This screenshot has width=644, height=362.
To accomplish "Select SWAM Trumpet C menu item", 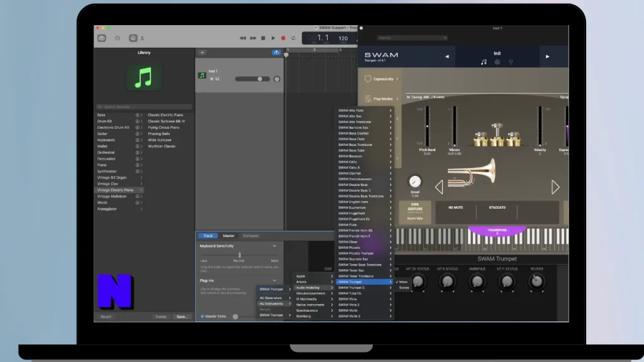I will point(364,288).
